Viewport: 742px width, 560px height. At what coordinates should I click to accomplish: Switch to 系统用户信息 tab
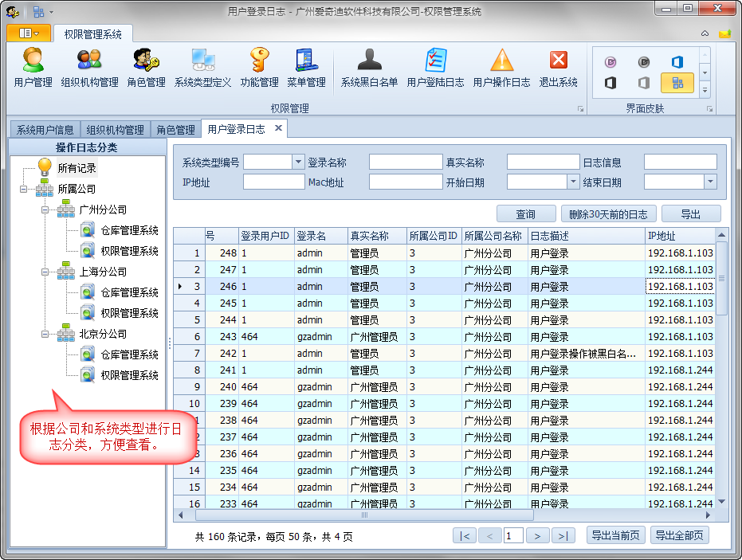[45, 130]
